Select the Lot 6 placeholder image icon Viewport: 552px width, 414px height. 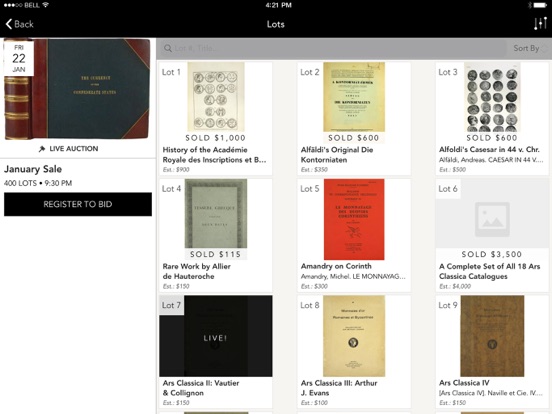pyautogui.click(x=492, y=219)
